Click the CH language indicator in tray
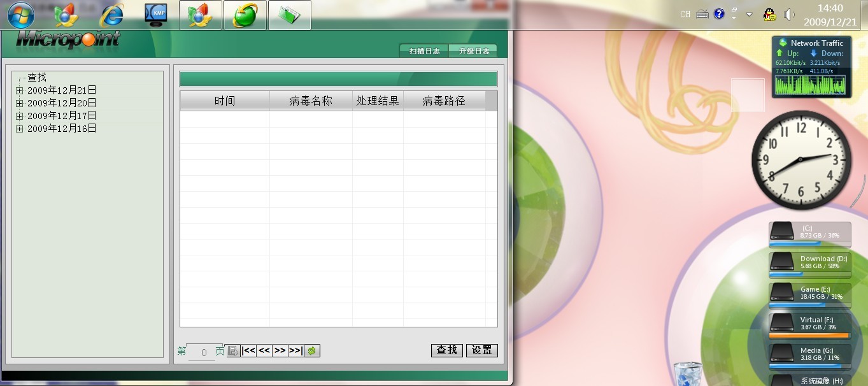The width and height of the screenshot is (868, 386). (x=685, y=14)
